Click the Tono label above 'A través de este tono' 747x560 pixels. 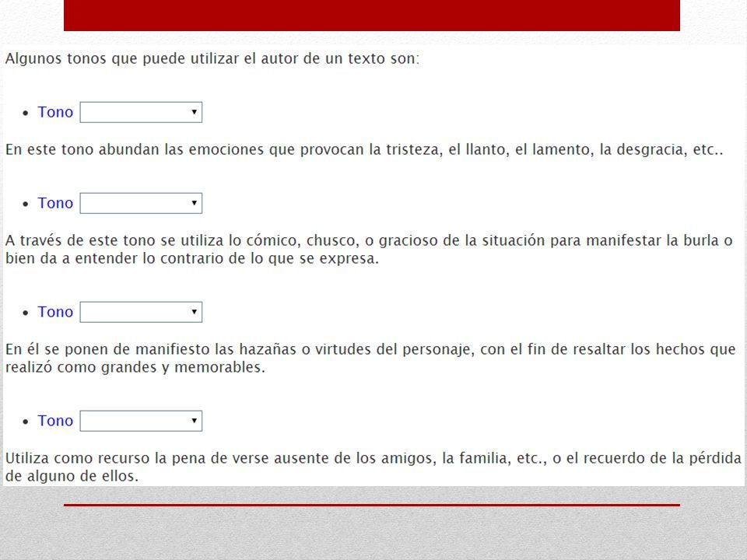[55, 203]
